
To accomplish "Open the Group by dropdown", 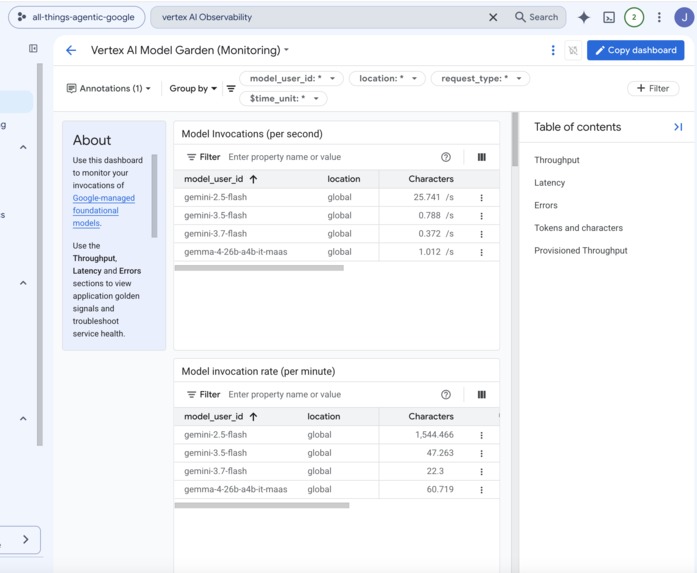I will pos(193,88).
